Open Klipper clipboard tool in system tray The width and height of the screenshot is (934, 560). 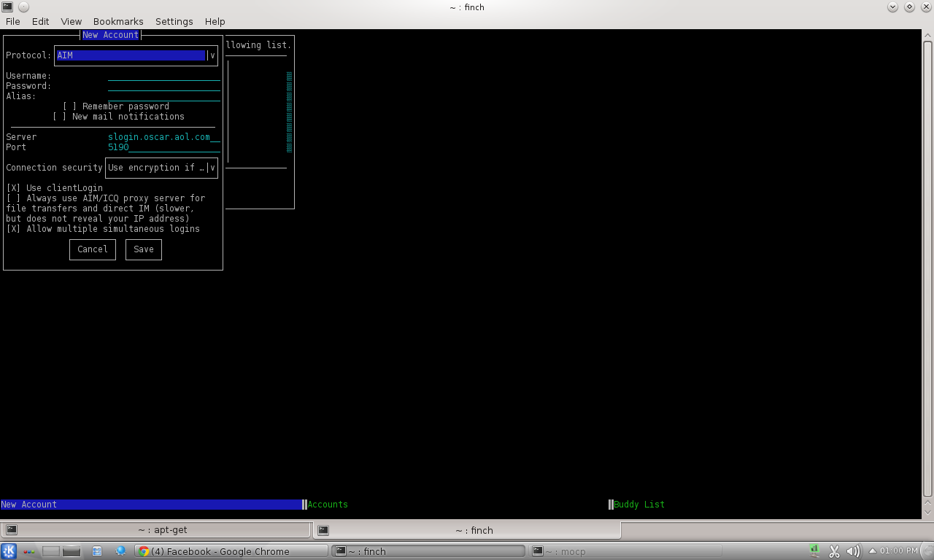834,551
